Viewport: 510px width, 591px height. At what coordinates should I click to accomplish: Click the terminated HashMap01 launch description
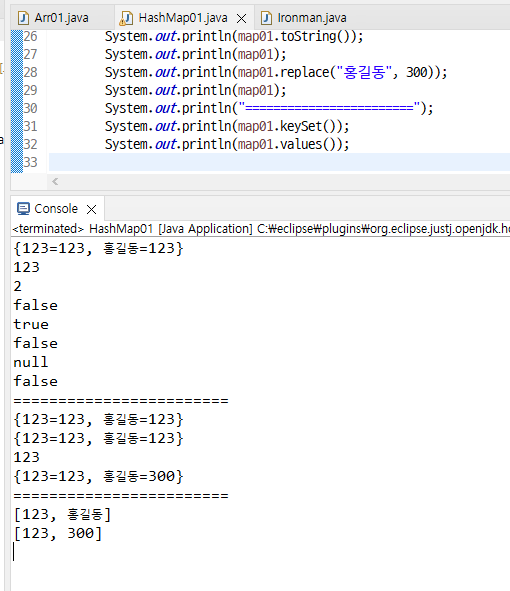click(x=260, y=229)
